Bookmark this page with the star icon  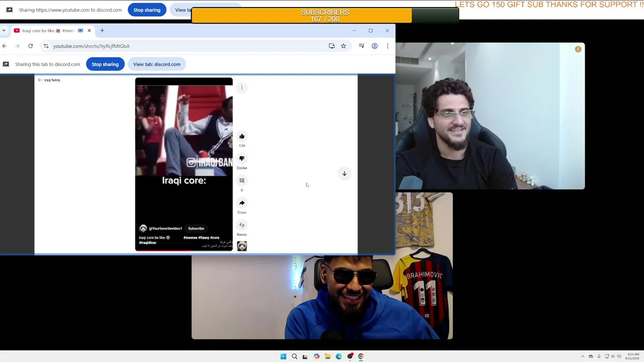344,46
